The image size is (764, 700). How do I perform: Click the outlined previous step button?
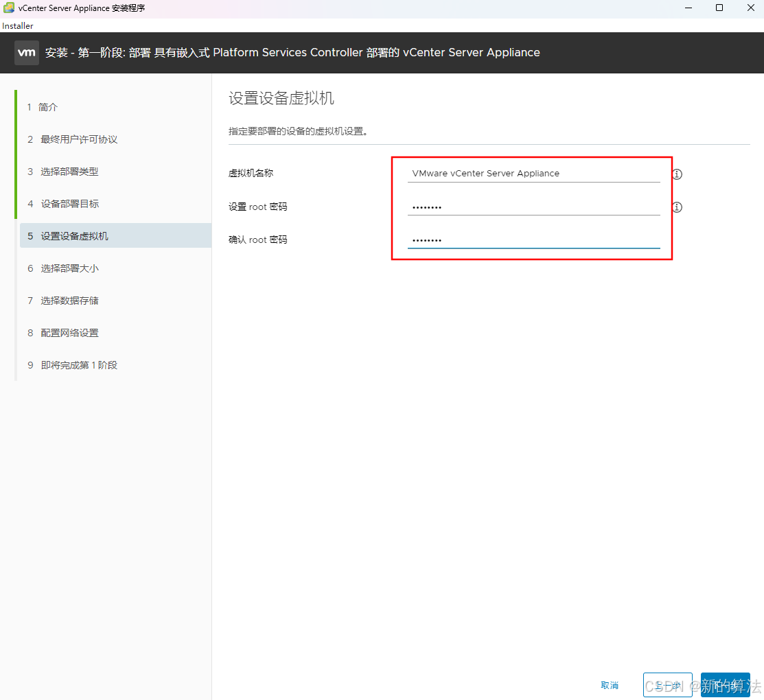click(667, 685)
